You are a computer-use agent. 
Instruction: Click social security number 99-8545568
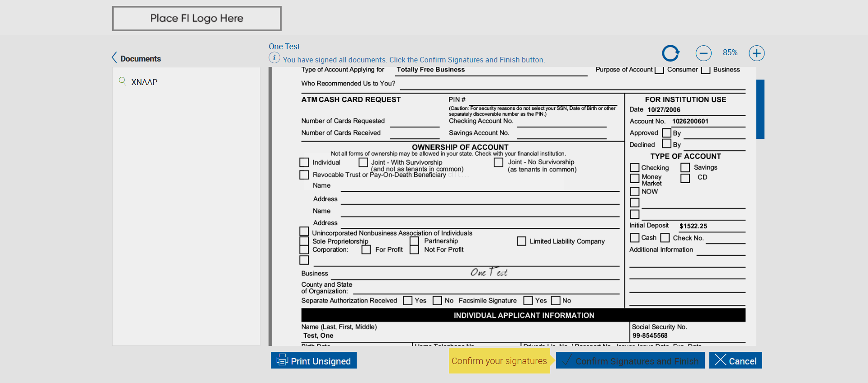pyautogui.click(x=650, y=336)
